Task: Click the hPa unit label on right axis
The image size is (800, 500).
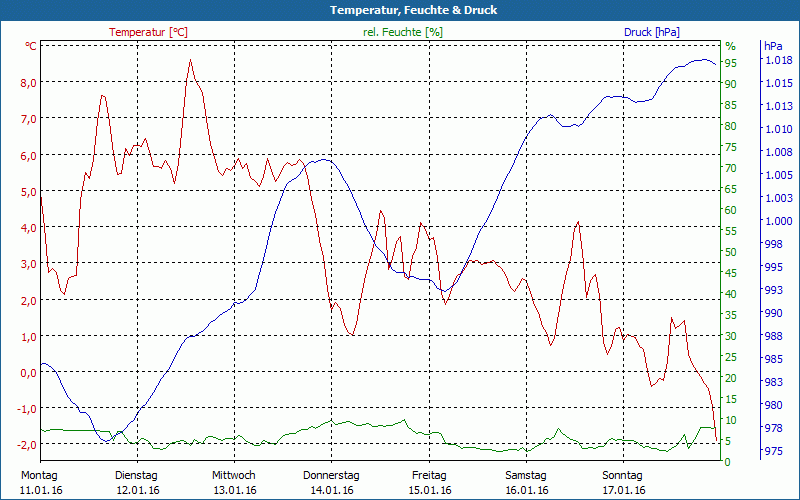Action: pos(773,46)
